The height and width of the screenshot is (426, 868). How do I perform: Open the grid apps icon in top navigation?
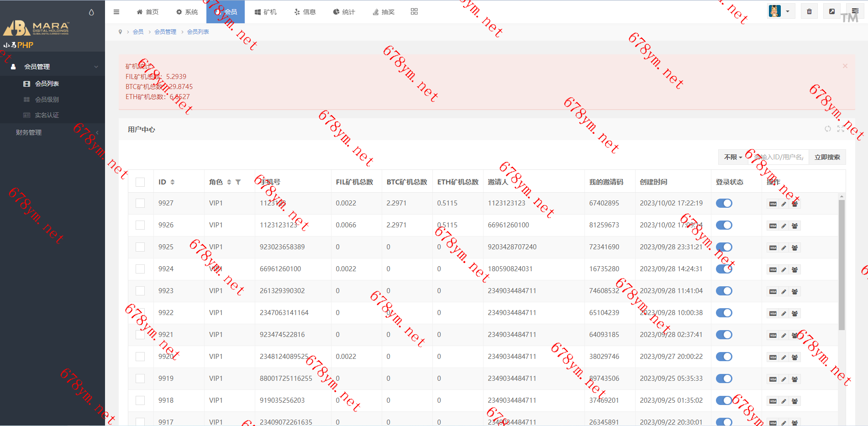pos(414,12)
